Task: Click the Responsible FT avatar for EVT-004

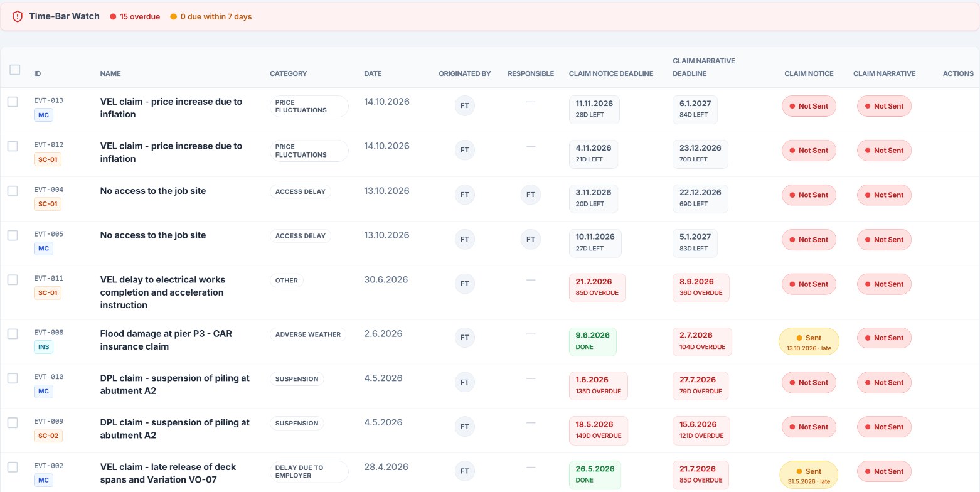Action: (531, 195)
